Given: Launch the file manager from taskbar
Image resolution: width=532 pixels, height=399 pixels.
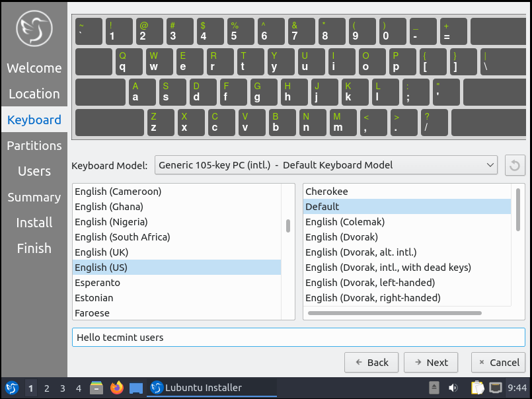Looking at the screenshot, I should coord(96,388).
